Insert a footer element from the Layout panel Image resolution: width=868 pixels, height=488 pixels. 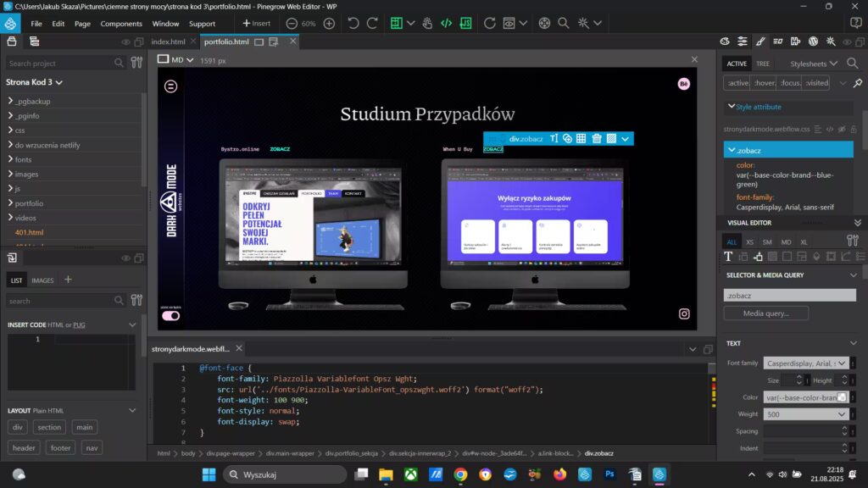pyautogui.click(x=60, y=447)
